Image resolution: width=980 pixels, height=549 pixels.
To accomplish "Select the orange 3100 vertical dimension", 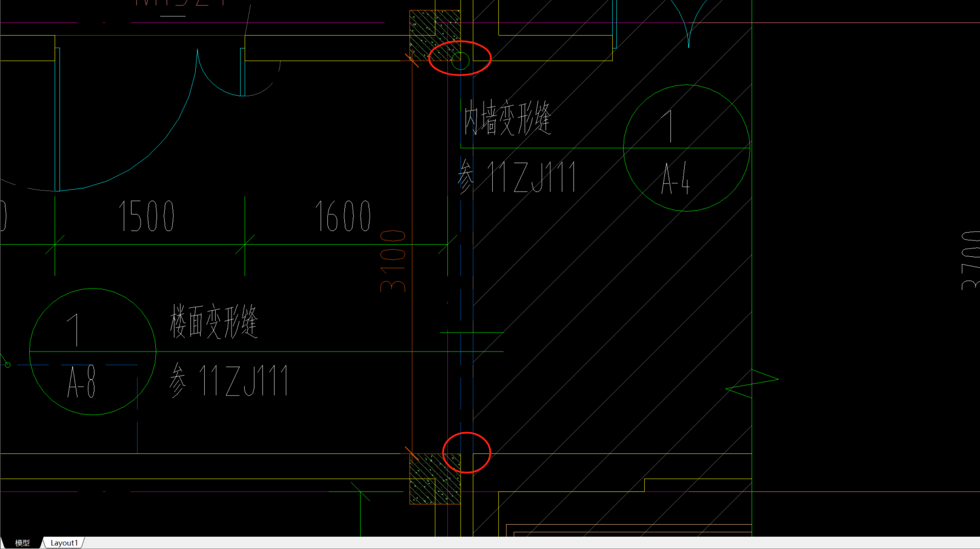I will click(393, 261).
